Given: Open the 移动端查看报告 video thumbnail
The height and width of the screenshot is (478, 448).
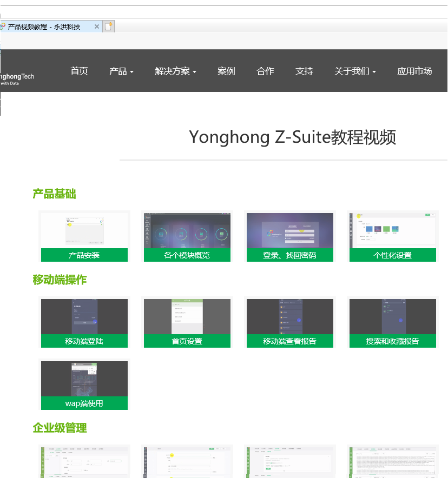Looking at the screenshot, I should click(x=289, y=316).
